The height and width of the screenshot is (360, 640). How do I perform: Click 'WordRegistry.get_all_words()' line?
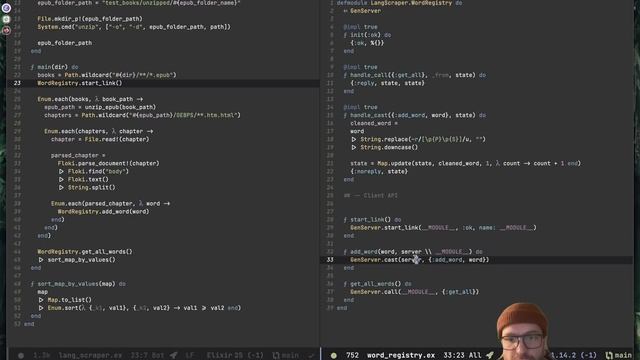coord(84,251)
